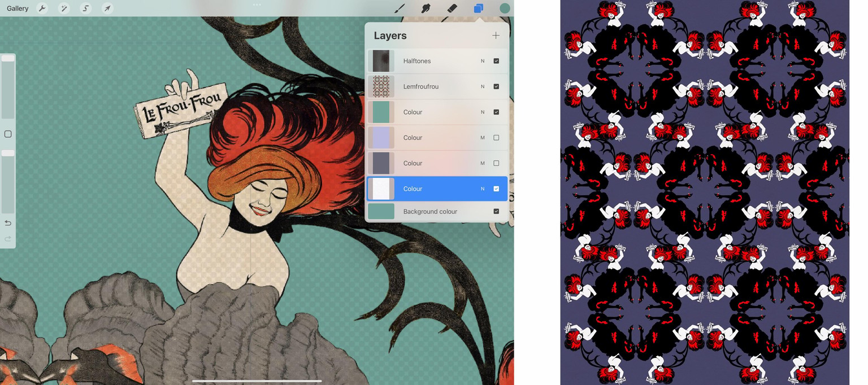Open the Selection tool
868x385 pixels.
click(x=85, y=8)
